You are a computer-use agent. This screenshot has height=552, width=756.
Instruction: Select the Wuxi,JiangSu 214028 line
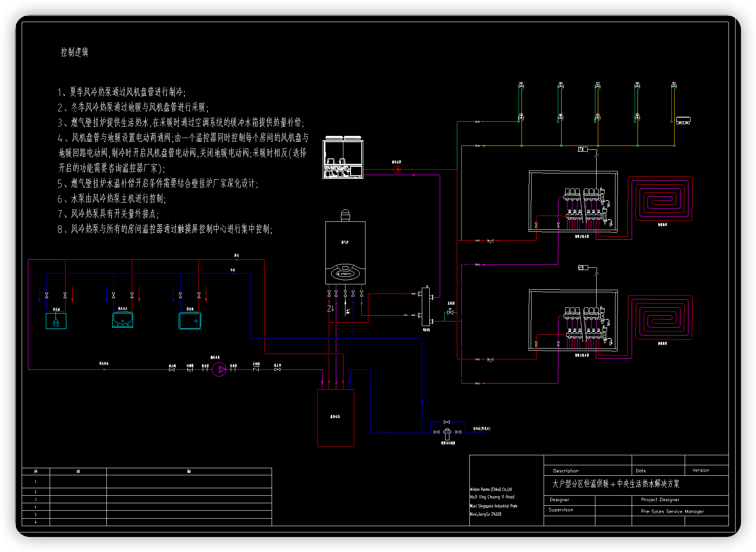(486, 514)
